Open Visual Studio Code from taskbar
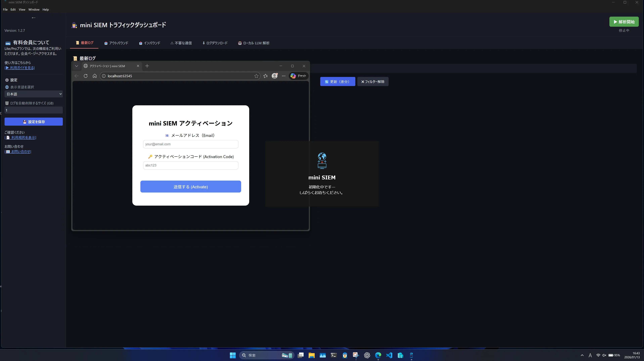The height and width of the screenshot is (361, 644). coord(389,355)
